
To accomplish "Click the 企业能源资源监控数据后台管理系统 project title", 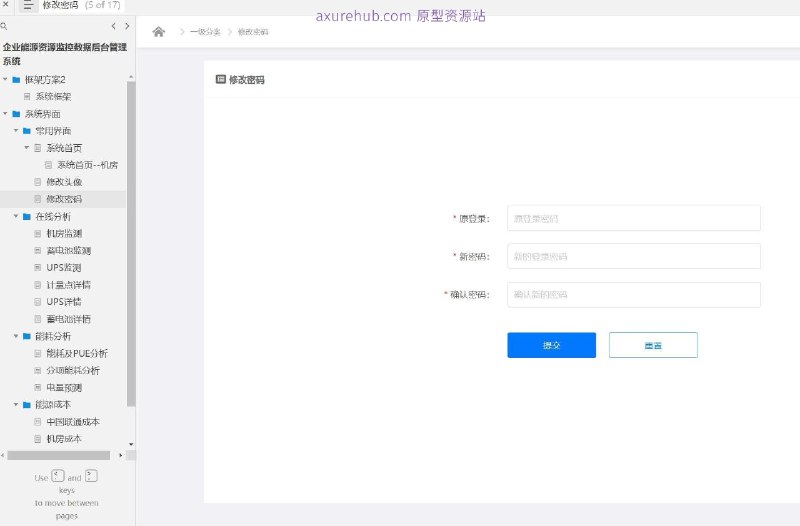I will [65, 54].
